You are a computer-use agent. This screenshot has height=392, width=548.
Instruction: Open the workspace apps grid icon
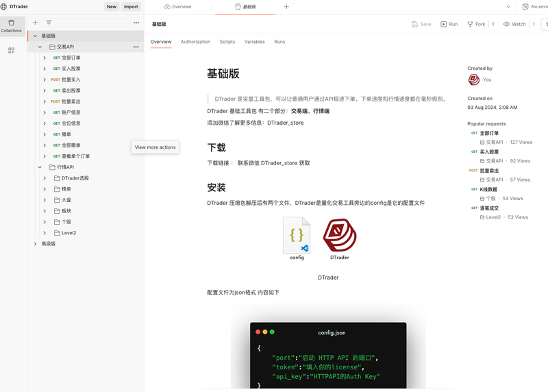click(x=11, y=50)
